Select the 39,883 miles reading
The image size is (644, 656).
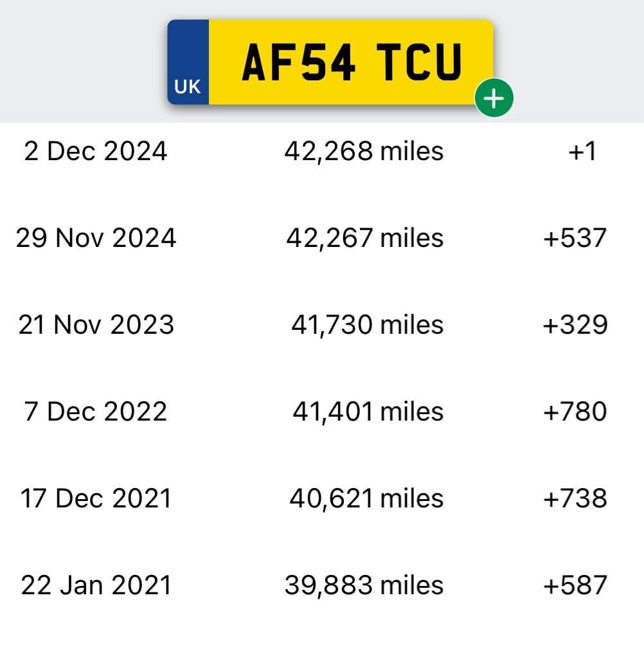click(x=364, y=585)
